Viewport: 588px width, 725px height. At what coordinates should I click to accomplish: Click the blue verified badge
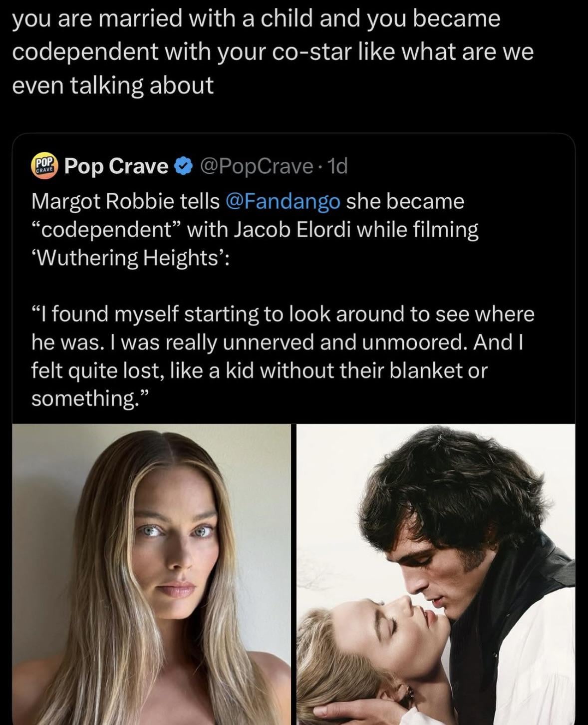183,166
